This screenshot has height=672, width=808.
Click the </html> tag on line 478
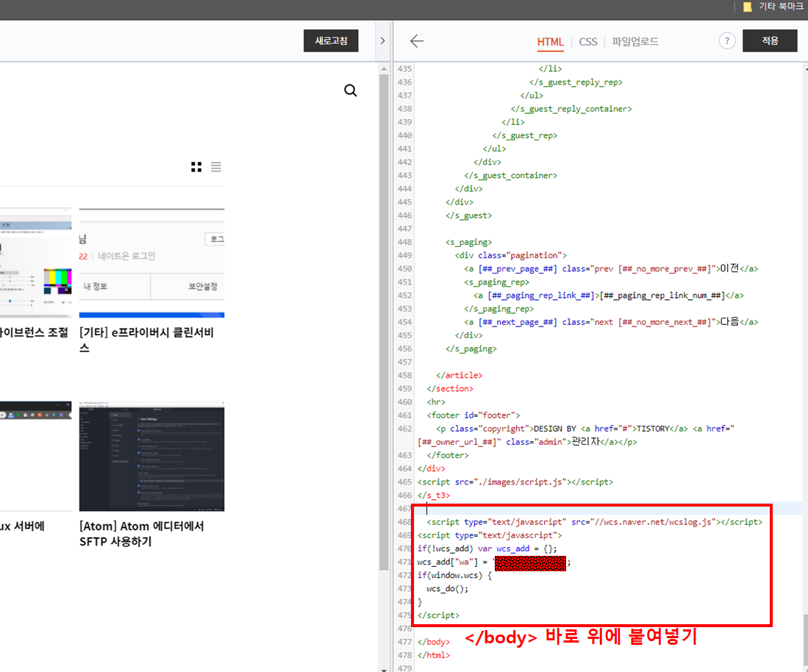433,655
